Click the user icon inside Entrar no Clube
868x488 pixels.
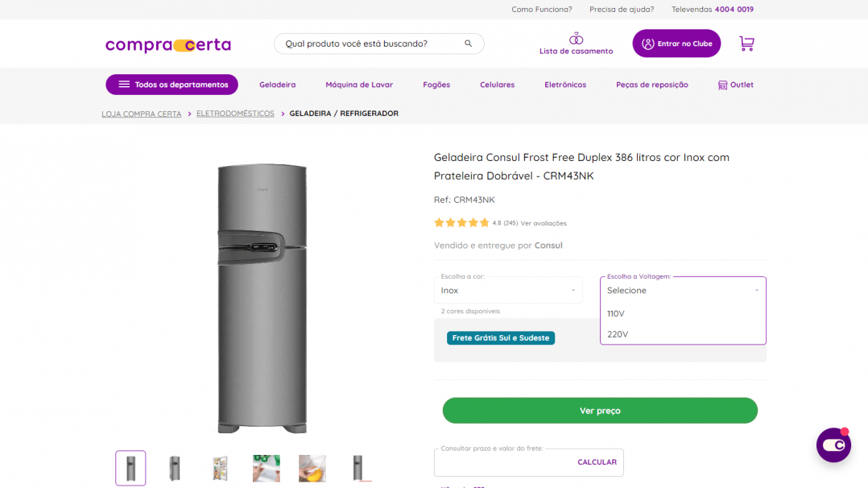coord(649,43)
